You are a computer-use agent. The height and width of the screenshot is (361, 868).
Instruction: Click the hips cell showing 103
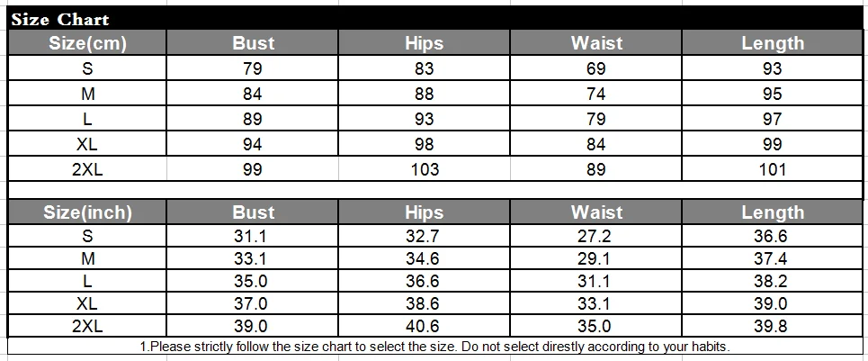pos(424,169)
